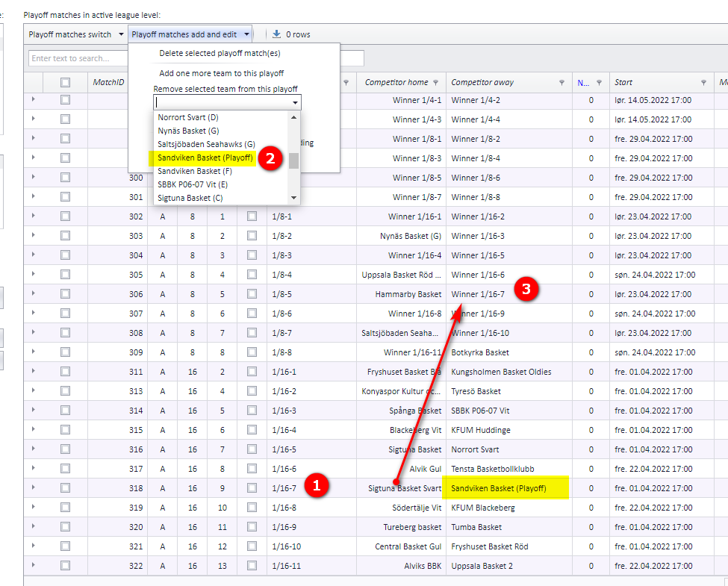Tick the checkbox left of the 1/16-1 label

pos(252,372)
